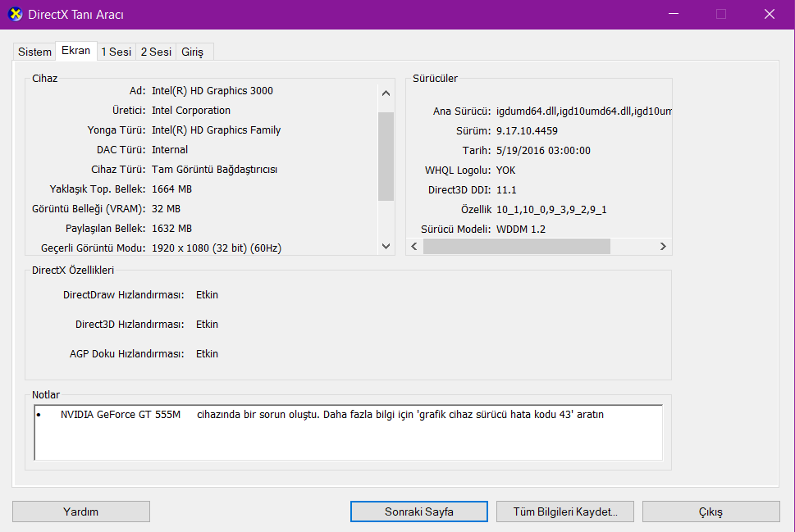Minimize the DirectX Tanı Aracı window

point(674,14)
